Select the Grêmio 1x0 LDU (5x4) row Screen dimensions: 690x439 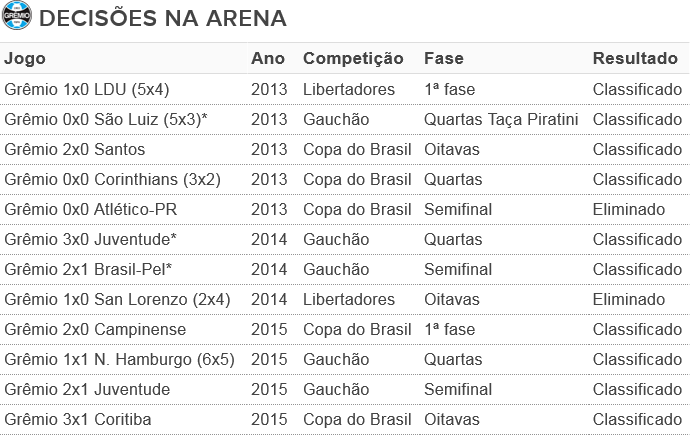[x=345, y=89]
